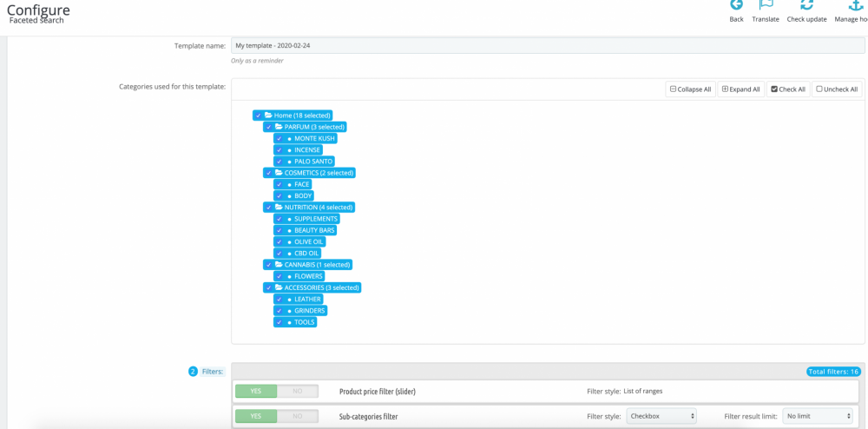Uncheck the Home category checkbox
The width and height of the screenshot is (868, 429).
coord(258,115)
